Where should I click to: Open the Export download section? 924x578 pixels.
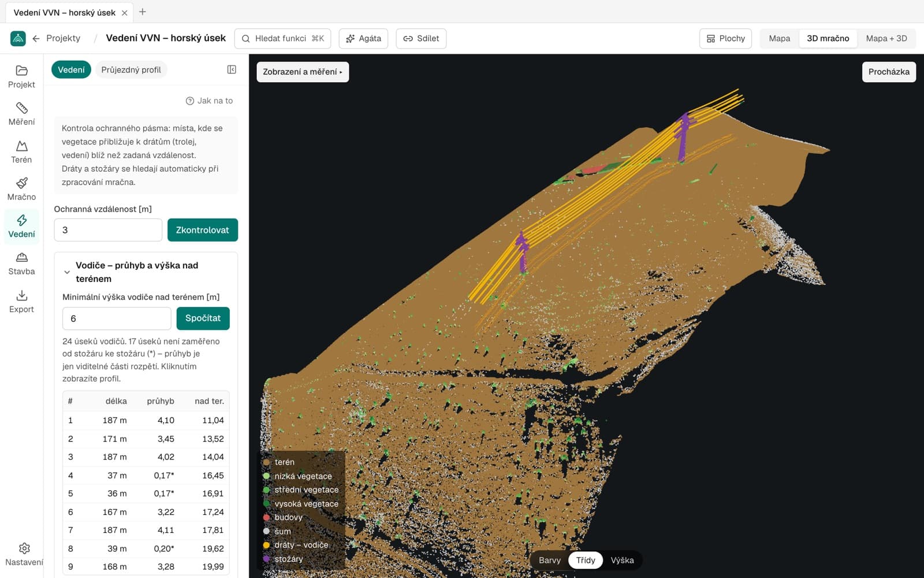[x=21, y=301]
